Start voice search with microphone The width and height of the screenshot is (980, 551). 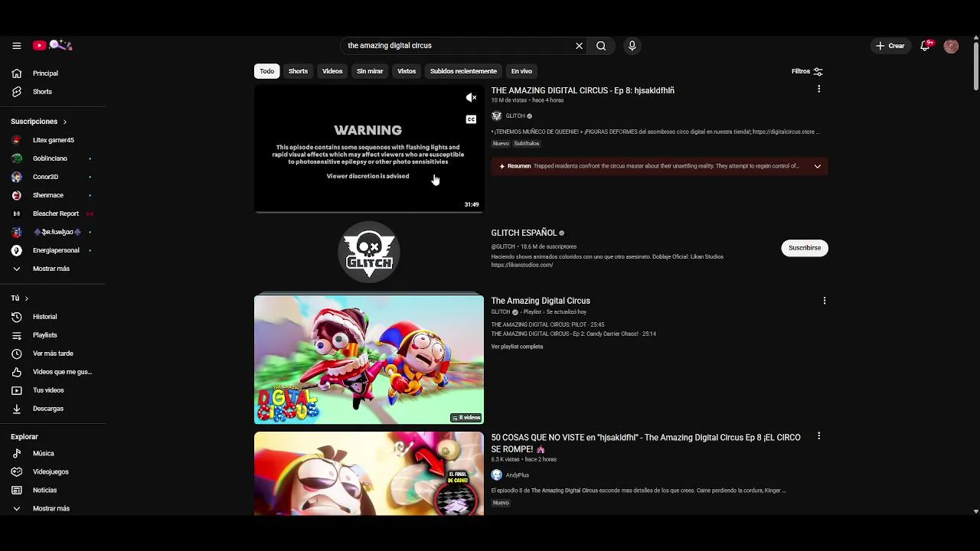(x=632, y=46)
